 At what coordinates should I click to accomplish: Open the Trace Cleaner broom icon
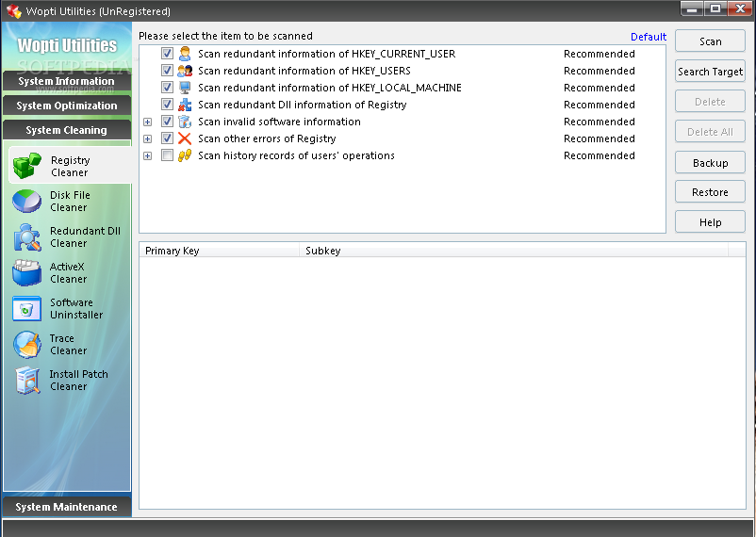pyautogui.click(x=27, y=344)
